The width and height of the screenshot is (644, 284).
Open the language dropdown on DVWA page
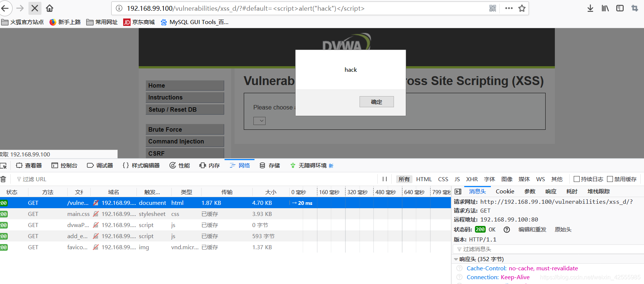[259, 121]
